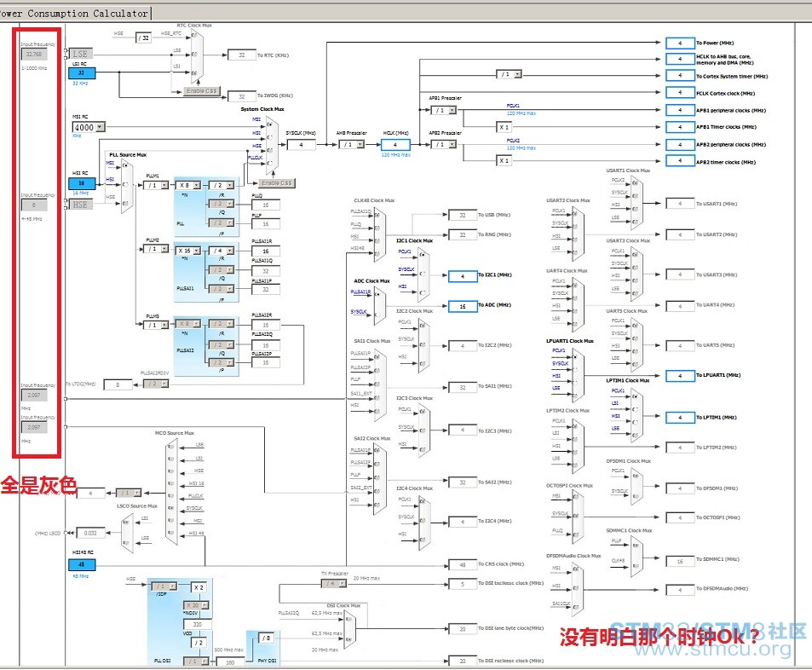Image resolution: width=812 pixels, height=670 pixels.
Task: Open the Power Consumption Calculator tab
Action: tap(75, 13)
